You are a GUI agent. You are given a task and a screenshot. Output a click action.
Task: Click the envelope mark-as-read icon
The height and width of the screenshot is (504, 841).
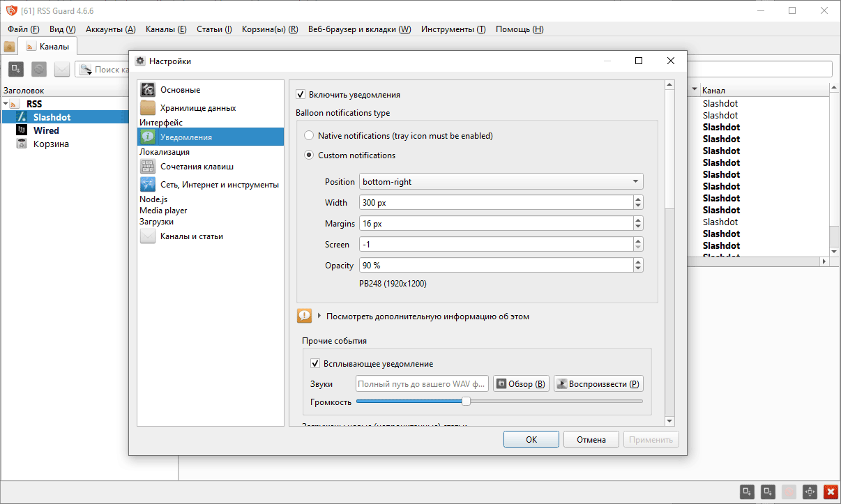click(x=62, y=69)
